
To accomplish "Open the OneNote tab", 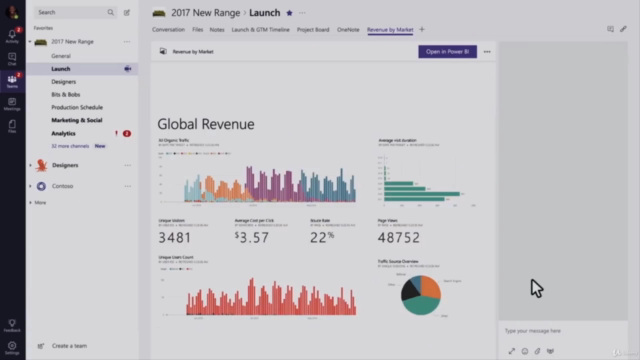I will [x=348, y=29].
